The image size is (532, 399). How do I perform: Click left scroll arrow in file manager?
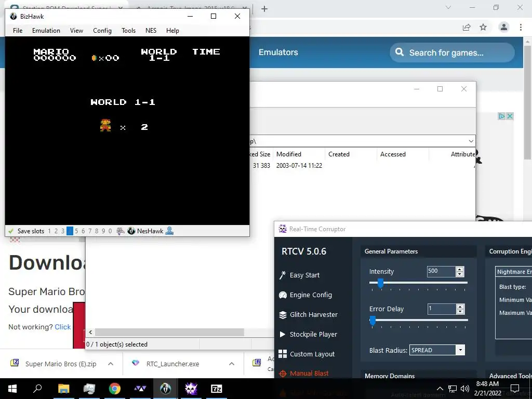[90, 332]
